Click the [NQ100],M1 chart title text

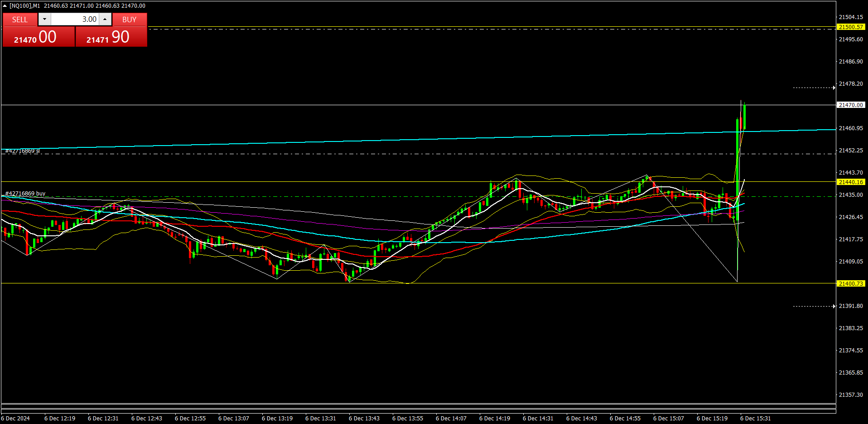(25, 6)
